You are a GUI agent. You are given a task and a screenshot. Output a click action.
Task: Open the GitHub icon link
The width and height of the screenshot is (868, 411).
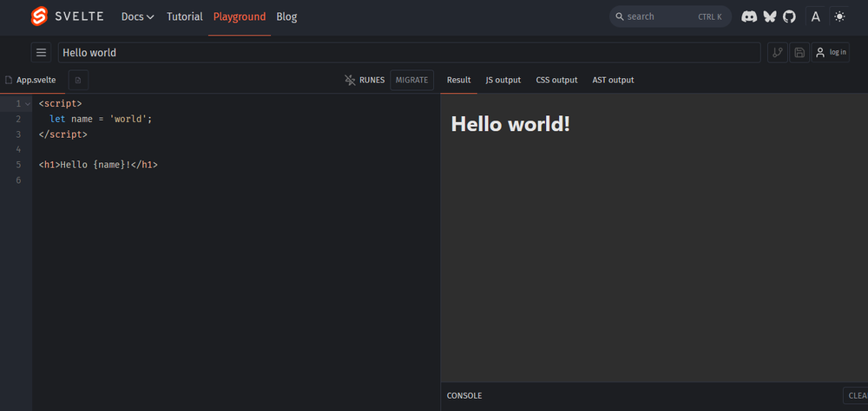coord(789,16)
